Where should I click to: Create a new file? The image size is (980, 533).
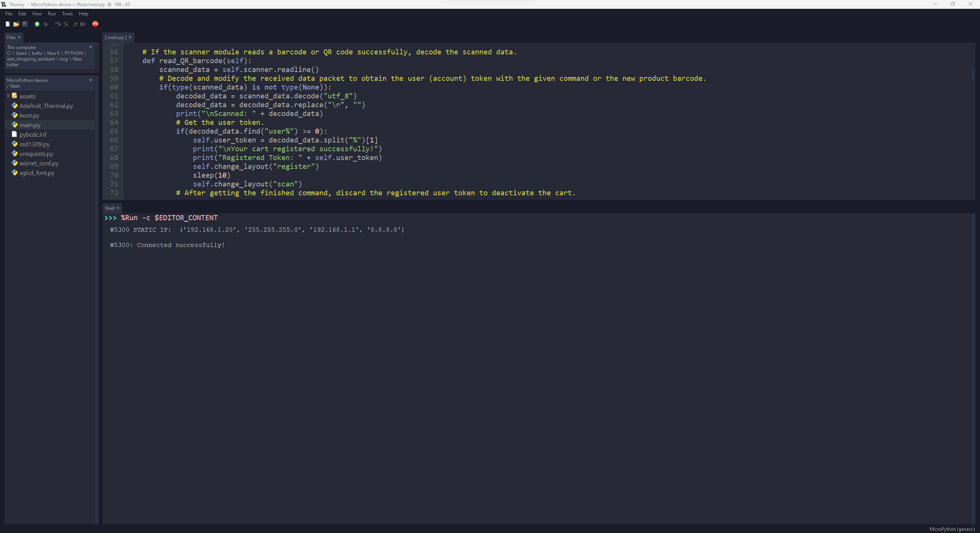tap(8, 24)
